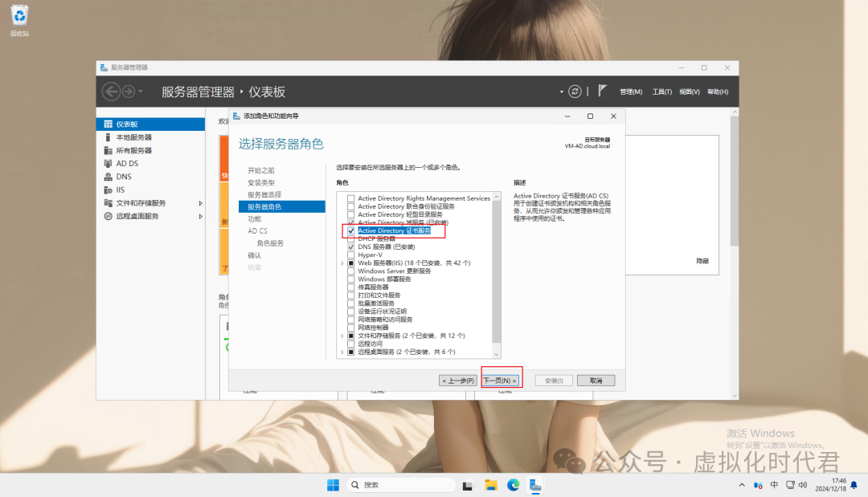
Task: Check Windows Server 更新服务 checkbox
Action: click(x=350, y=271)
